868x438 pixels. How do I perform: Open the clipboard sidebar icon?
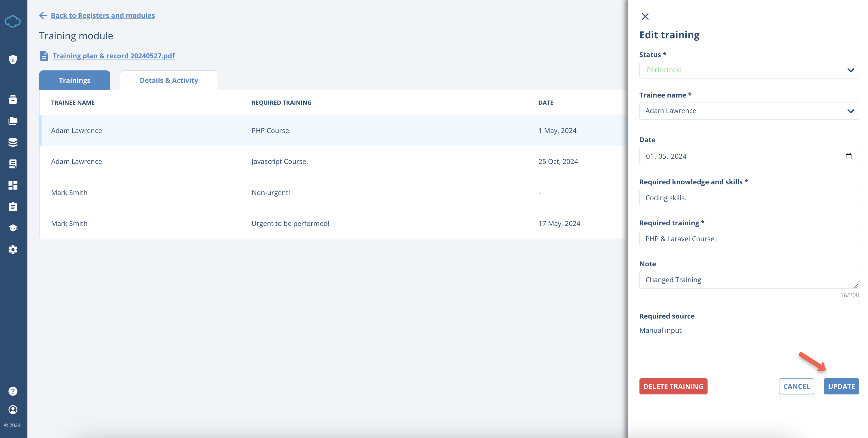coord(13,207)
